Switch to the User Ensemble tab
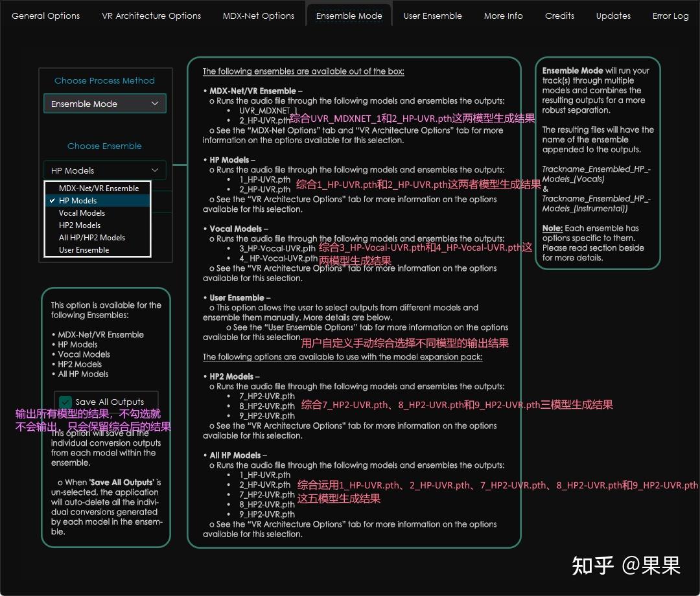This screenshot has height=596, width=700. point(432,16)
